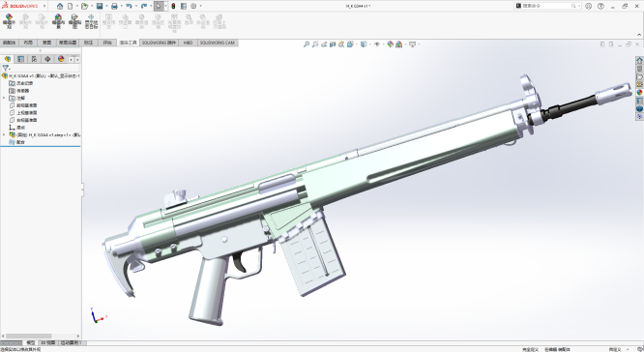Activate the Select cursor tool
644x352 pixels.
[159, 6]
